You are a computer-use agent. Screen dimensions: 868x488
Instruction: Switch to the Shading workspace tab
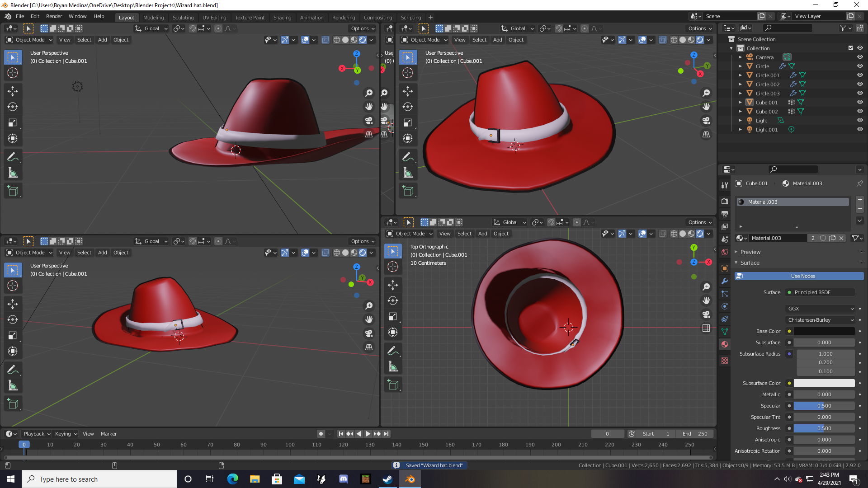tap(282, 17)
